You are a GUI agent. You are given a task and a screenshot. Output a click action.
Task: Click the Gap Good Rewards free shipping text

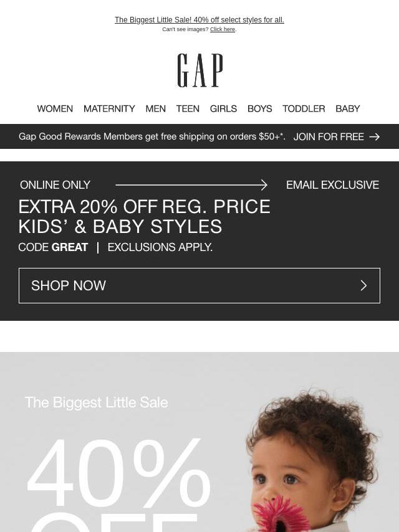(x=151, y=136)
